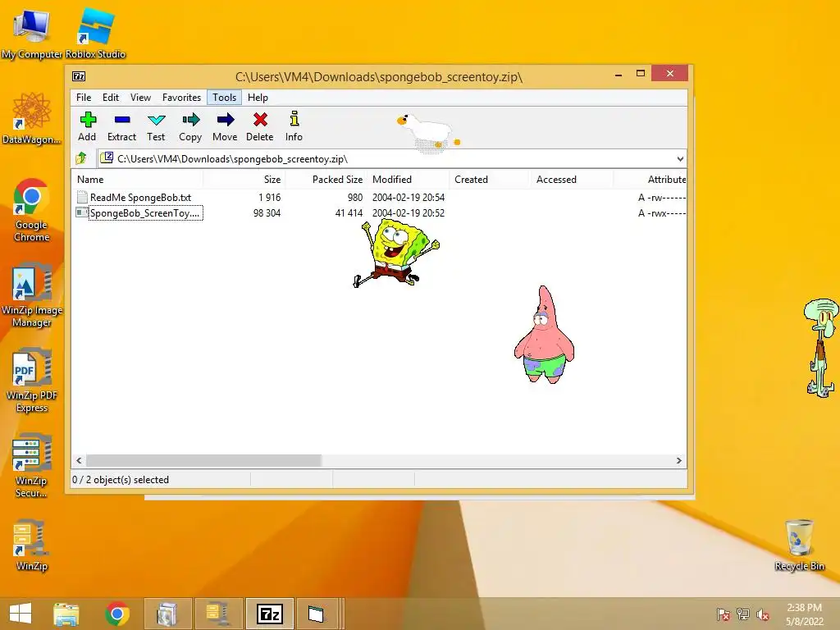
Task: Sort by the Attributes column header
Action: pos(650,180)
